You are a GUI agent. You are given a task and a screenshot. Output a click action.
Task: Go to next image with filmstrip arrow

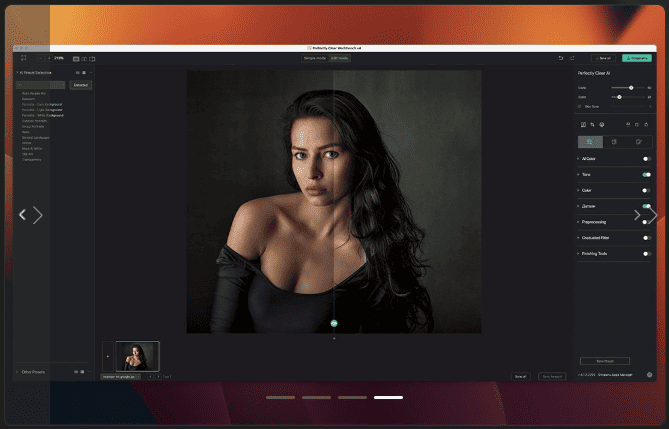[158, 376]
